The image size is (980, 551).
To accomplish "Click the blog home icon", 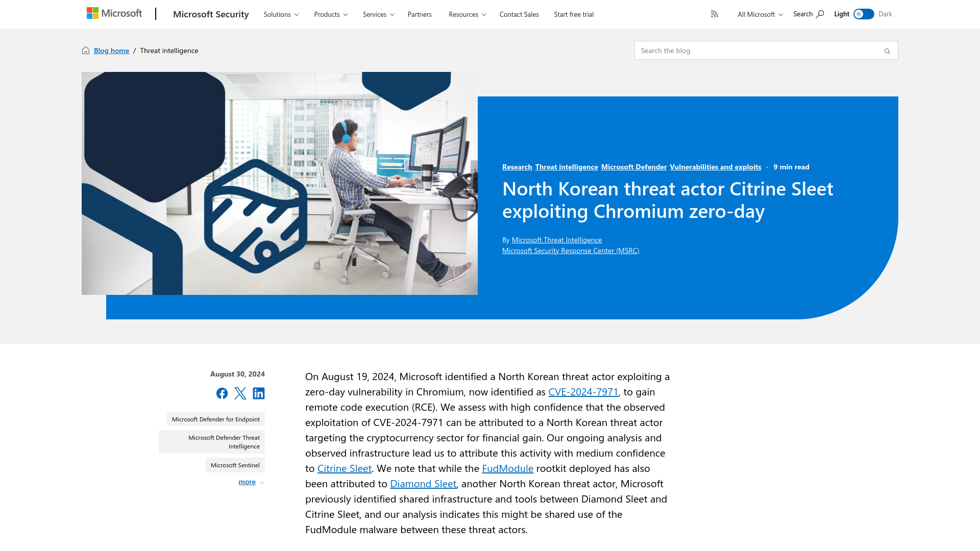I will pos(85,50).
